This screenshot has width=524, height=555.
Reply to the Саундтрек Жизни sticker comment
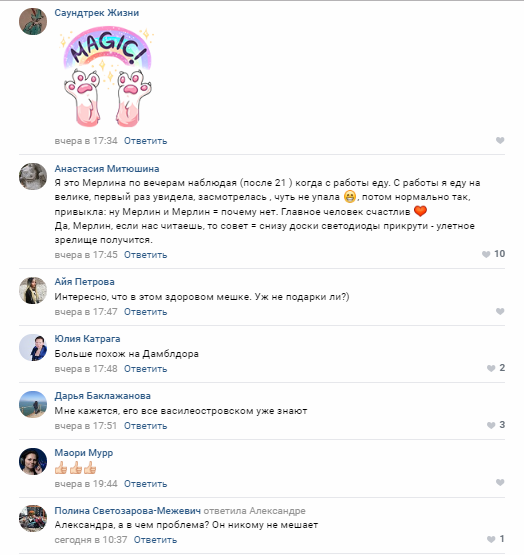pos(146,141)
